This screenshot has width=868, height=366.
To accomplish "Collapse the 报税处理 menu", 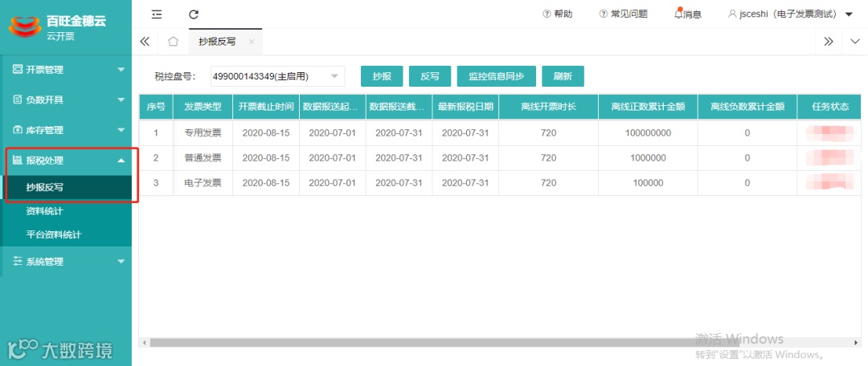I will point(66,161).
